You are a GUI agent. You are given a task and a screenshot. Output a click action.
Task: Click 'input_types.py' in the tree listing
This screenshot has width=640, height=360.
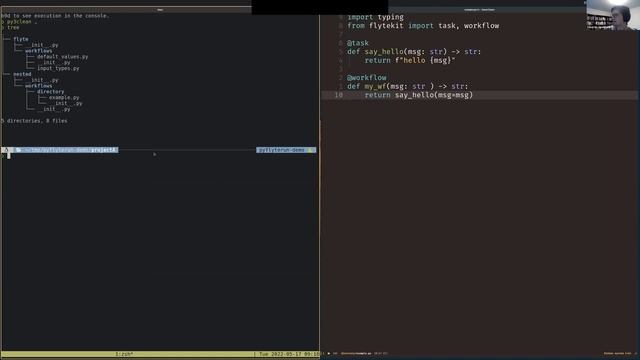(x=58, y=68)
